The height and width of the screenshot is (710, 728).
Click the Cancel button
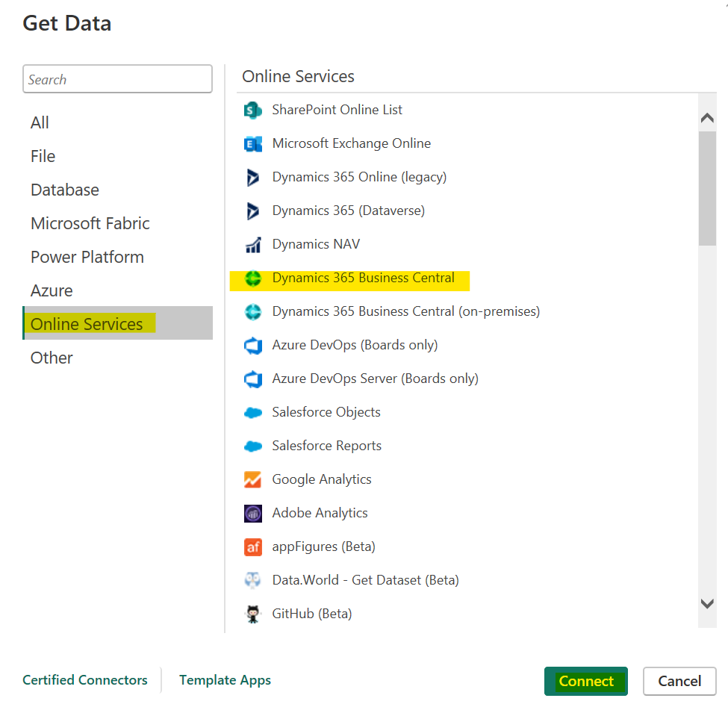pos(679,681)
